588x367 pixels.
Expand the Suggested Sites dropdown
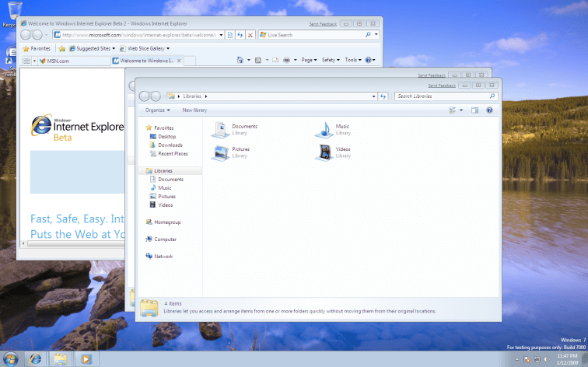114,49
